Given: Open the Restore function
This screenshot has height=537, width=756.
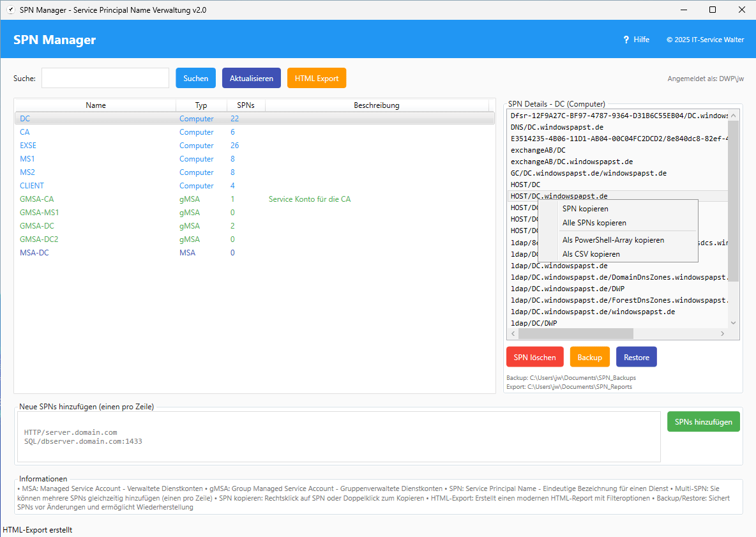Looking at the screenshot, I should coord(636,357).
